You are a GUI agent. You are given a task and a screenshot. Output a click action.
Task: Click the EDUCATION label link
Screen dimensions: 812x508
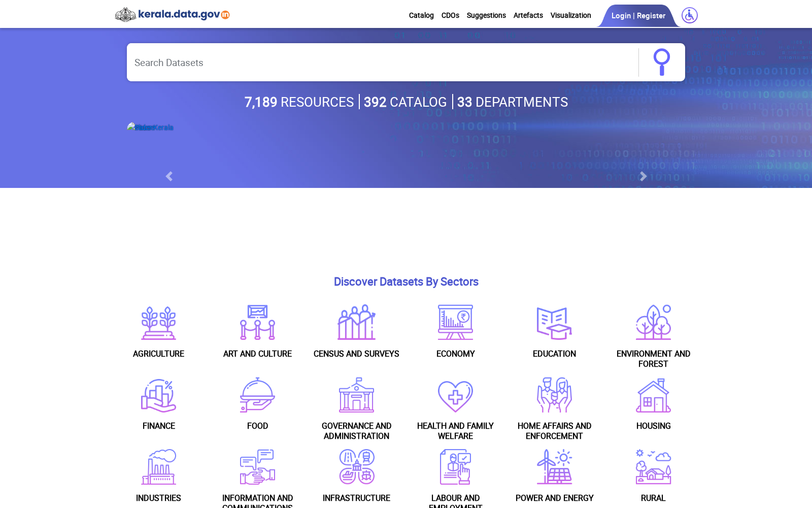pyautogui.click(x=554, y=354)
